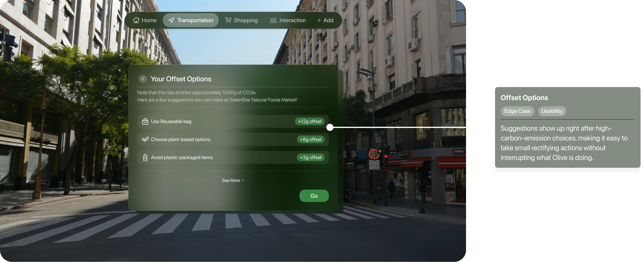644x262 pixels.
Task: Select Choose plant-based options row
Action: click(233, 139)
